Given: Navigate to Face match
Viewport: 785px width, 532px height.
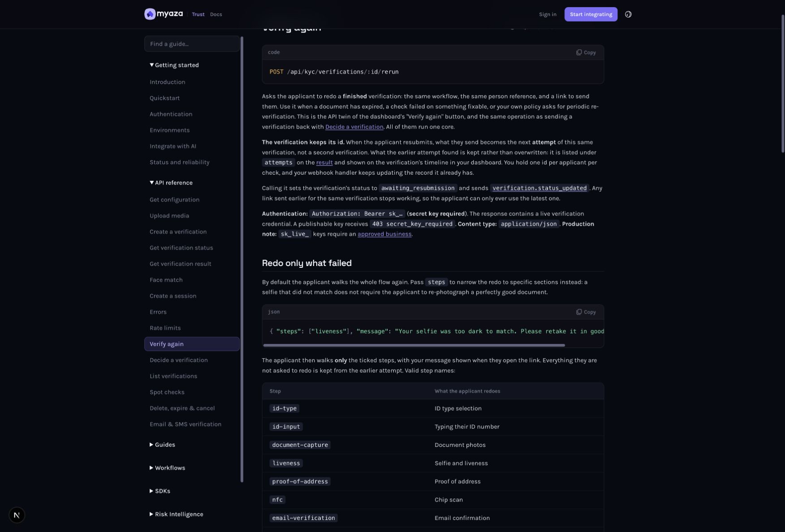Looking at the screenshot, I should click(x=166, y=280).
